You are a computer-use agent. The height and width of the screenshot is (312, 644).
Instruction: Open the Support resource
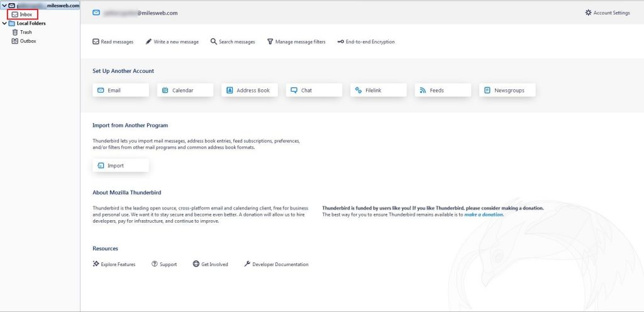pyautogui.click(x=164, y=264)
